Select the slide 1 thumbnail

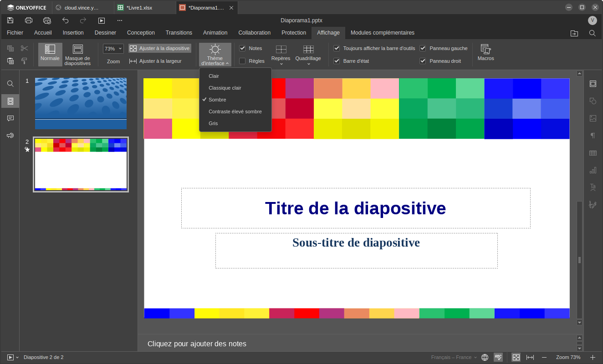(81, 103)
